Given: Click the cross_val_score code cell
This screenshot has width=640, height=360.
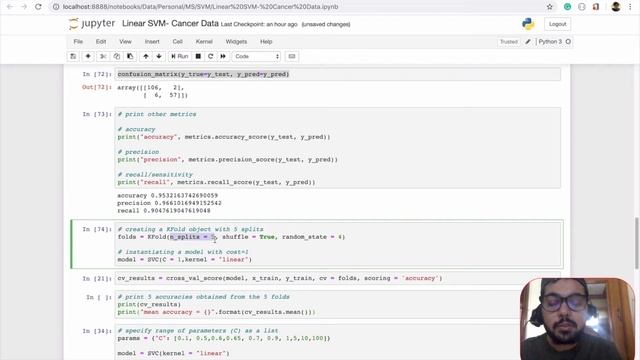Looking at the screenshot, I should tap(338, 278).
